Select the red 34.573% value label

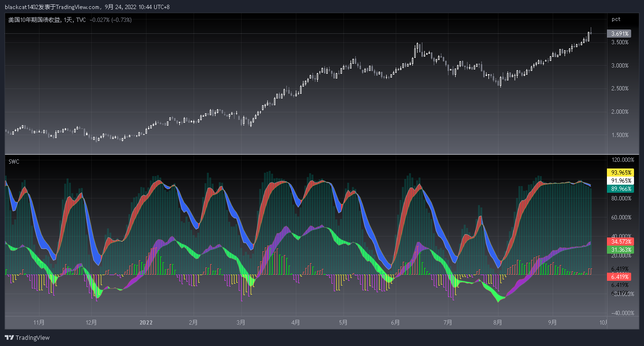tap(621, 241)
